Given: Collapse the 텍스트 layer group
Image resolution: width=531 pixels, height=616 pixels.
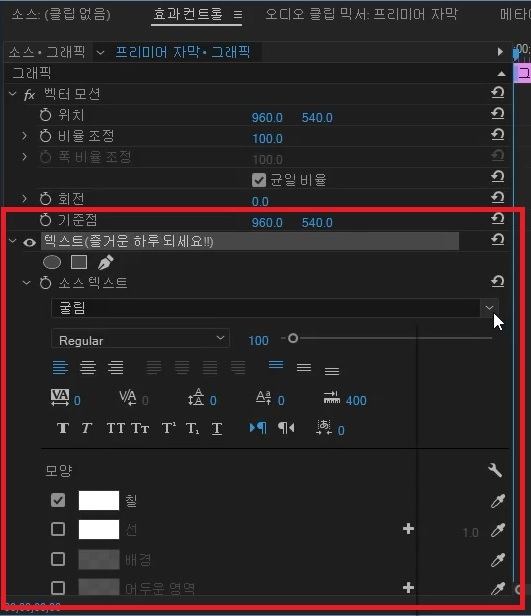Looking at the screenshot, I should [13, 241].
